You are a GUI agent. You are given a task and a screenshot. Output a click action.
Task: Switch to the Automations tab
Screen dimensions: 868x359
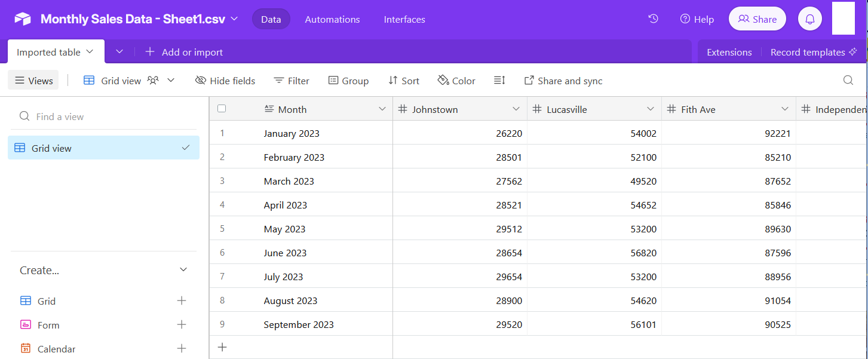[x=332, y=19]
